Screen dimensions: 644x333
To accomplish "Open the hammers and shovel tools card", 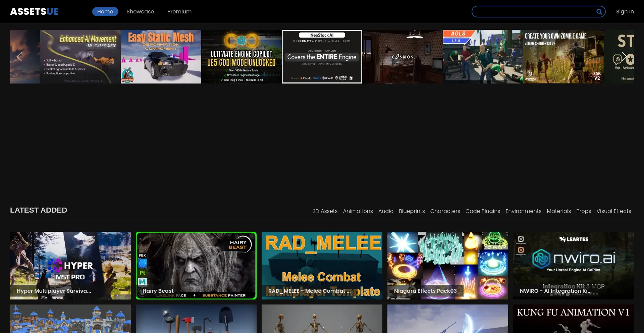I will [196, 319].
